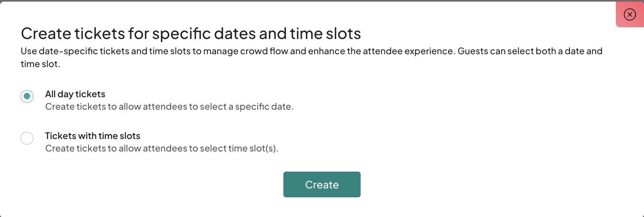This screenshot has width=644, height=217.
Task: Select the Tickets with time slots radio button
Action: click(27, 138)
